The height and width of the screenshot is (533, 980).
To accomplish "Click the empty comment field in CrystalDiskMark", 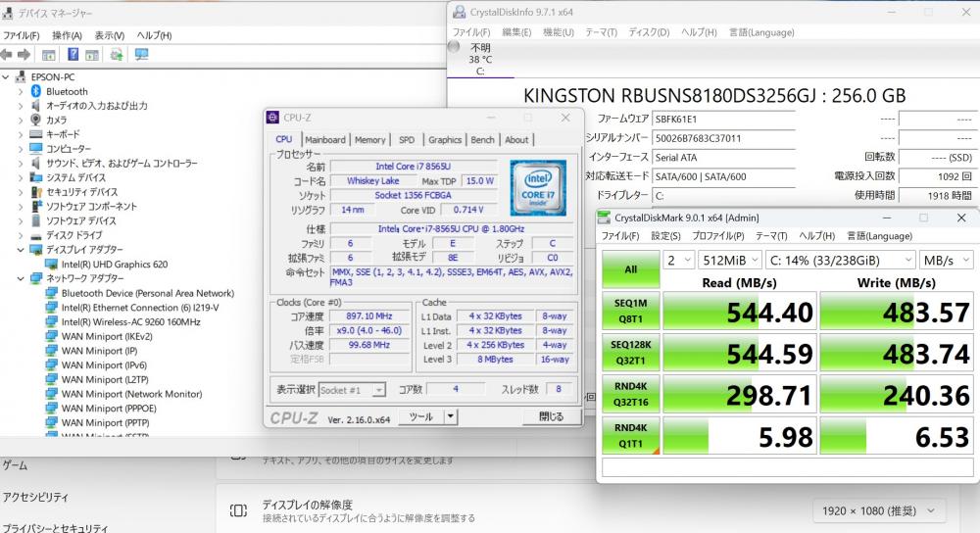I will point(788,467).
